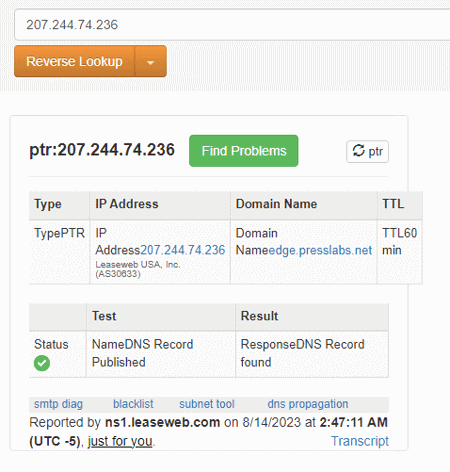Open the blacklist link

pos(133,404)
